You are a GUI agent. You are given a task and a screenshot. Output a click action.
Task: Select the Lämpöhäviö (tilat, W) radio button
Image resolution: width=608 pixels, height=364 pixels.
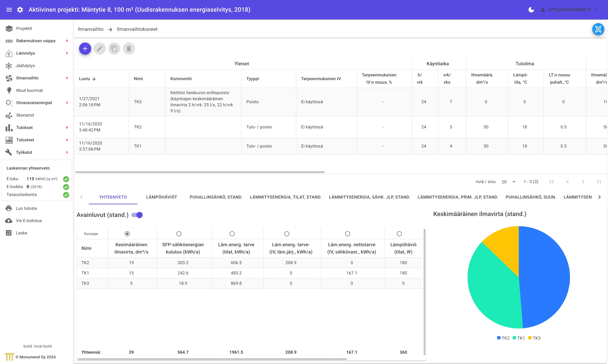[x=399, y=234]
